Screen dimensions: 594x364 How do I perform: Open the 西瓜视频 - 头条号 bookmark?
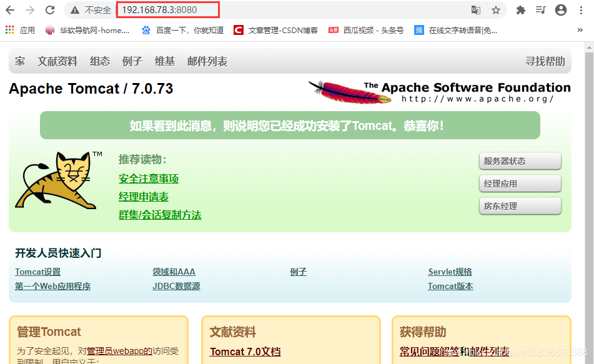click(366, 31)
